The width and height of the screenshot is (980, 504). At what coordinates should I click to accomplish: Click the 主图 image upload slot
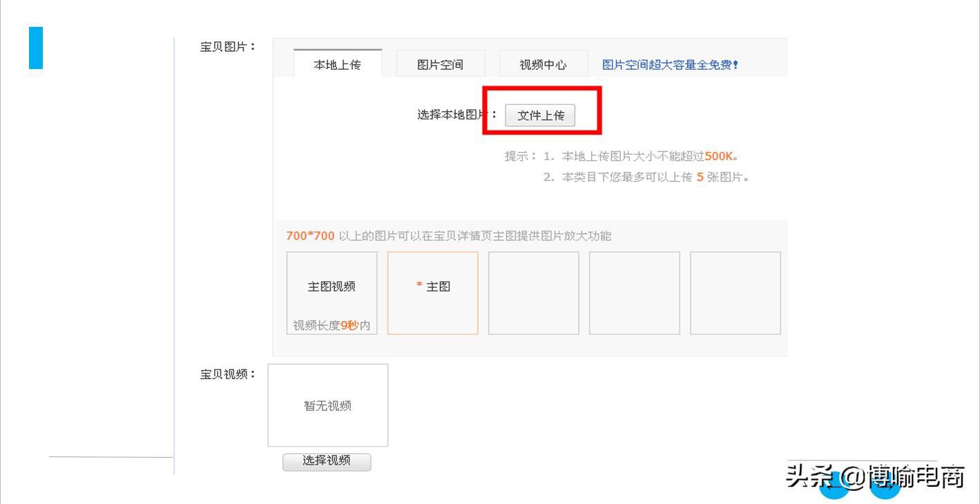pyautogui.click(x=433, y=292)
